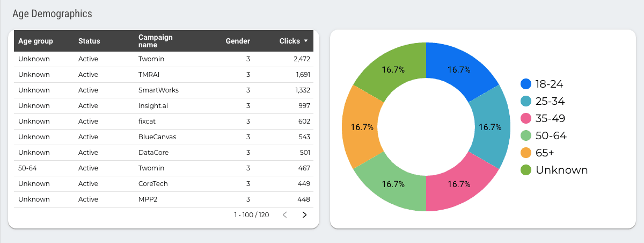Click the Unknown age group in TMRAI row
This screenshot has width=644, height=243.
[x=34, y=74]
